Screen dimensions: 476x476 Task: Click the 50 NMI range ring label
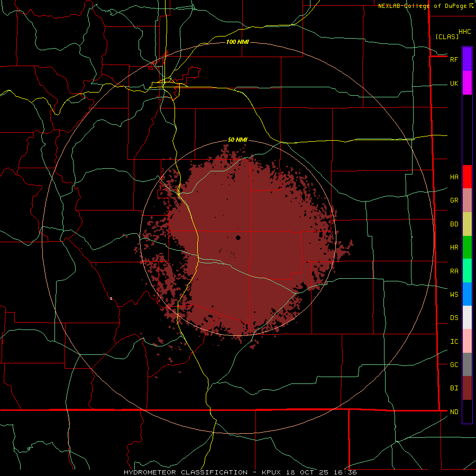click(237, 140)
